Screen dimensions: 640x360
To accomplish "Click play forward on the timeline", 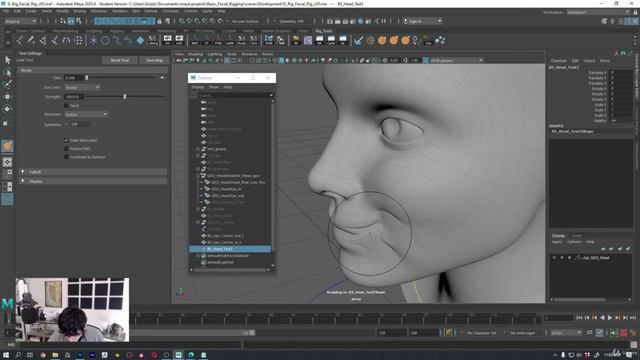I will (x=610, y=317).
